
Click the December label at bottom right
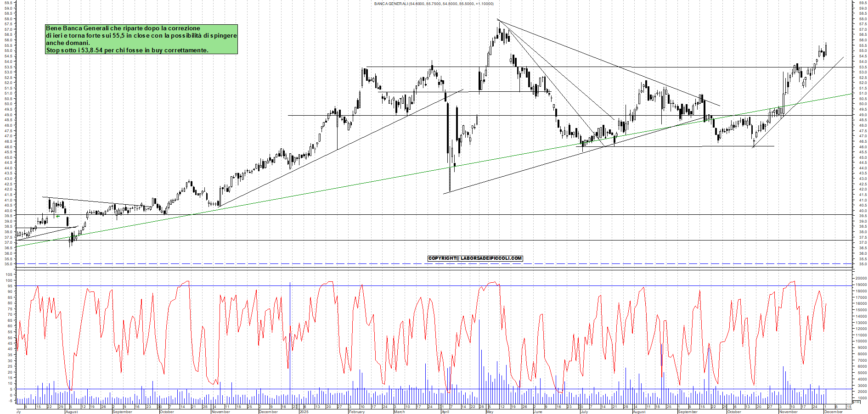tap(834, 413)
